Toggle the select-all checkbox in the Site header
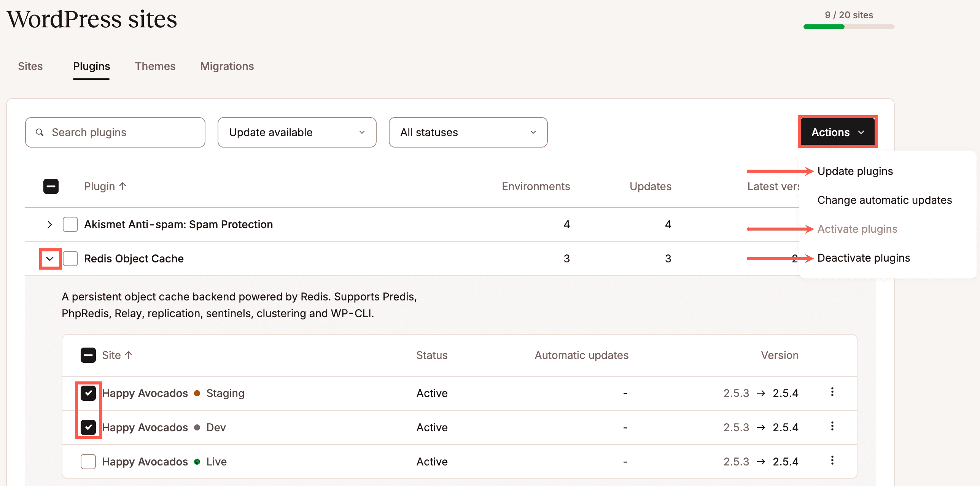980x486 pixels. pos(88,355)
